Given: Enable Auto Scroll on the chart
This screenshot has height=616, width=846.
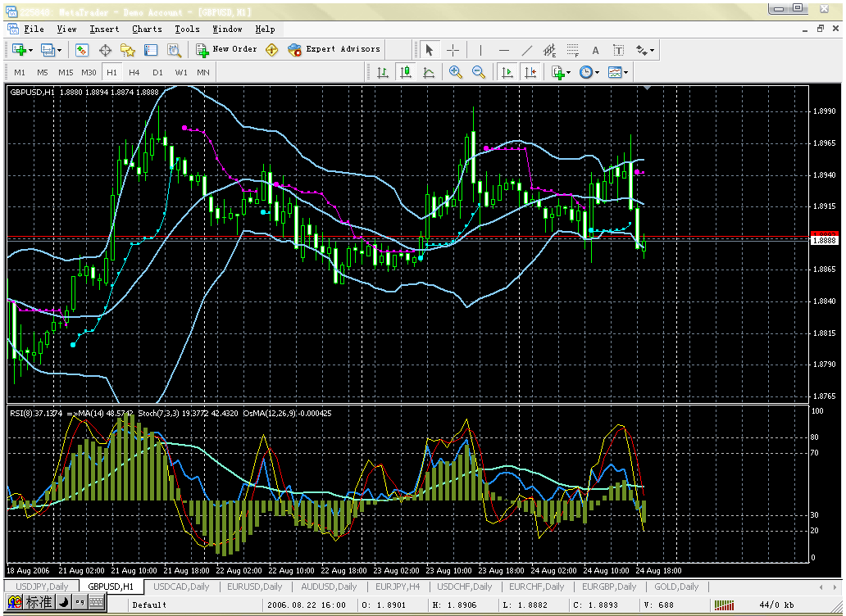Looking at the screenshot, I should point(506,72).
